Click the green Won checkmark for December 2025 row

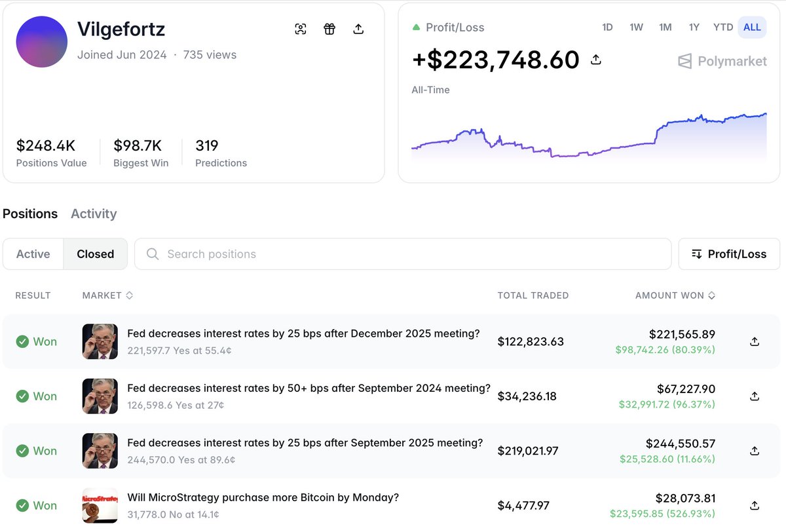[22, 341]
